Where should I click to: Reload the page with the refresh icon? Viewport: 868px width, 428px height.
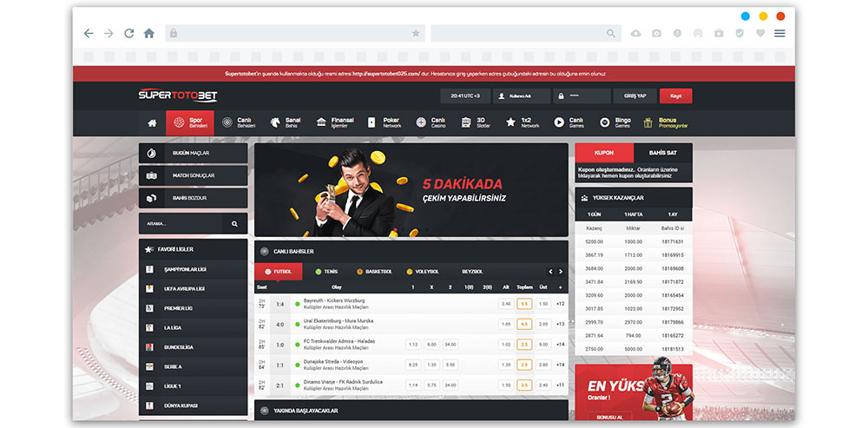tap(129, 33)
